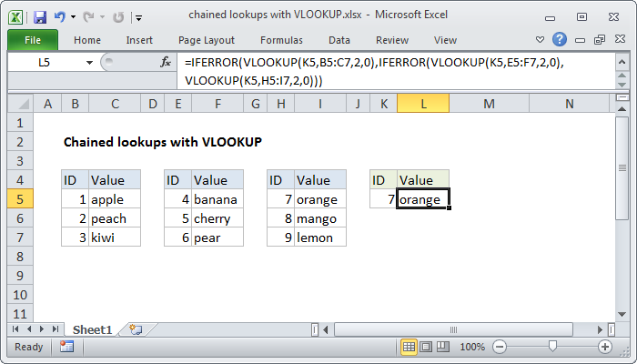
Task: Click the zoom out minus button
Action: [x=500, y=347]
